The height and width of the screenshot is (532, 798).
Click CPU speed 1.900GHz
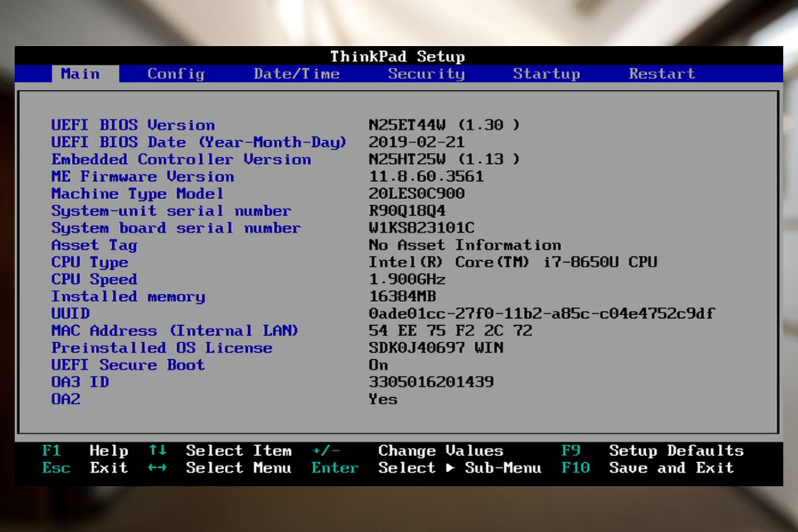click(407, 280)
